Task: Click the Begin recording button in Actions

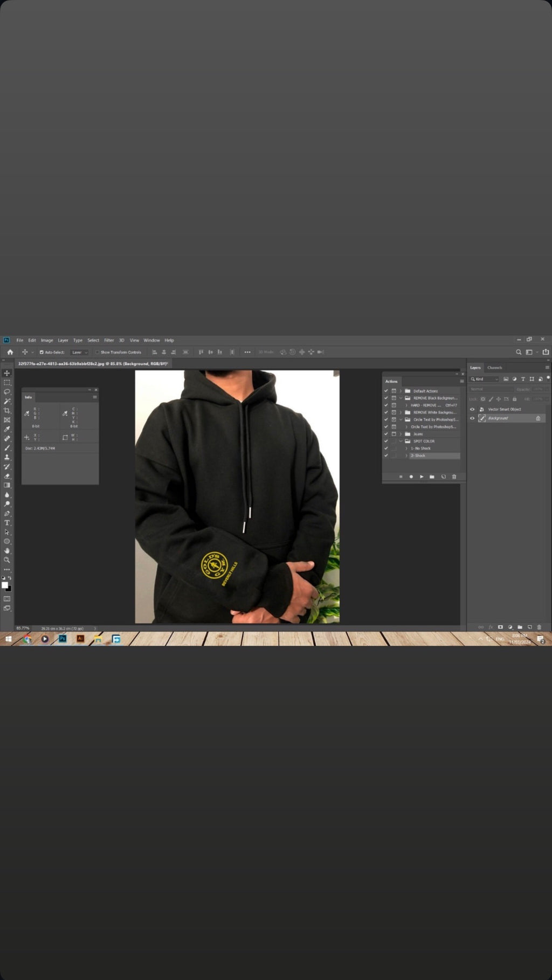Action: tap(411, 477)
